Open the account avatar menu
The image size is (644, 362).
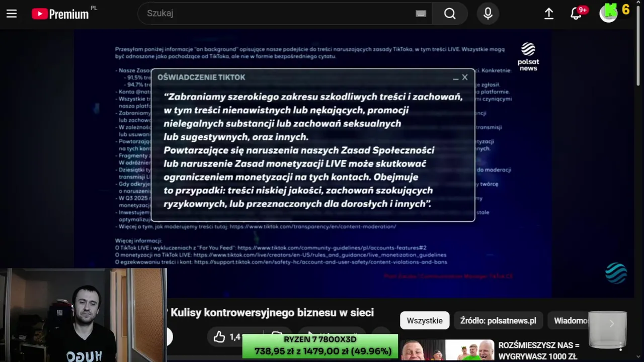[608, 14]
